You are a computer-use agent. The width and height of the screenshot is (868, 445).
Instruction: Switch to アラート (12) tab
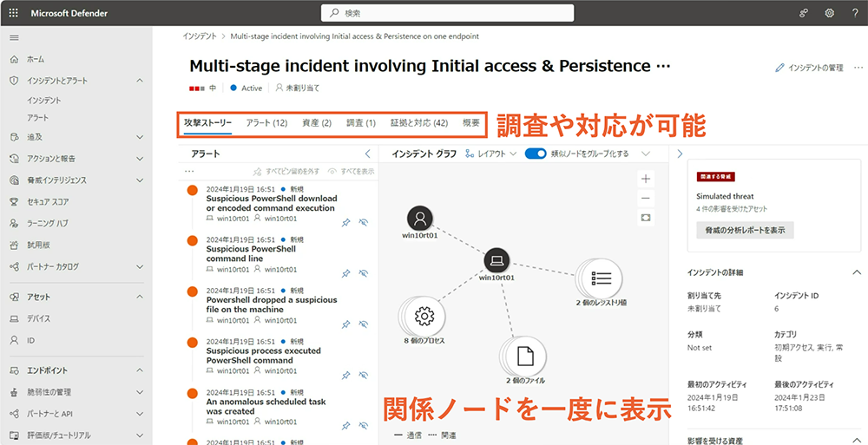266,123
